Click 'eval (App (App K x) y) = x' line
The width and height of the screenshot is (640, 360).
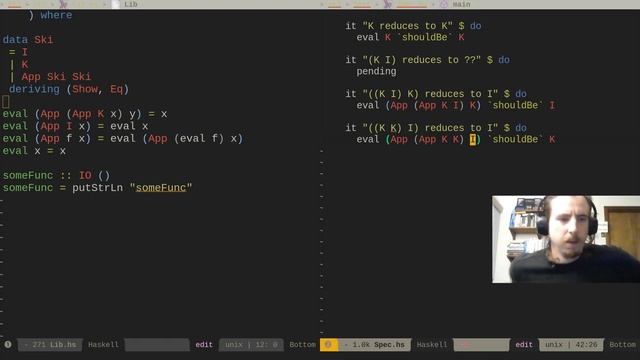click(x=85, y=114)
